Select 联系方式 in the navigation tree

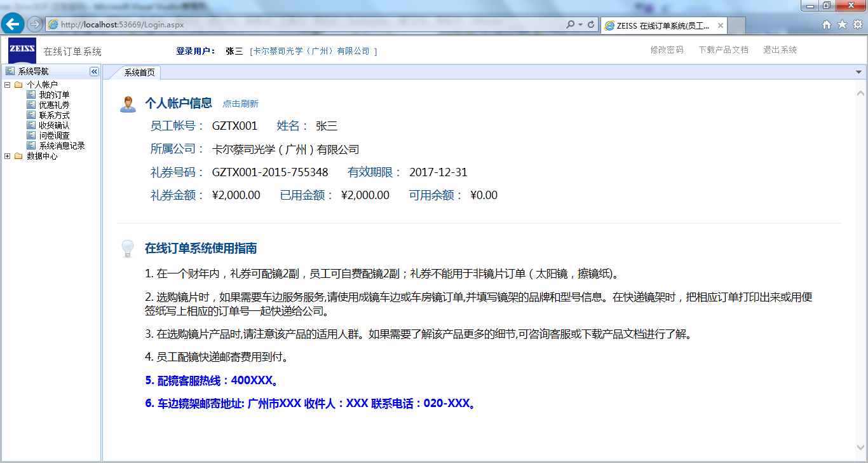click(54, 115)
